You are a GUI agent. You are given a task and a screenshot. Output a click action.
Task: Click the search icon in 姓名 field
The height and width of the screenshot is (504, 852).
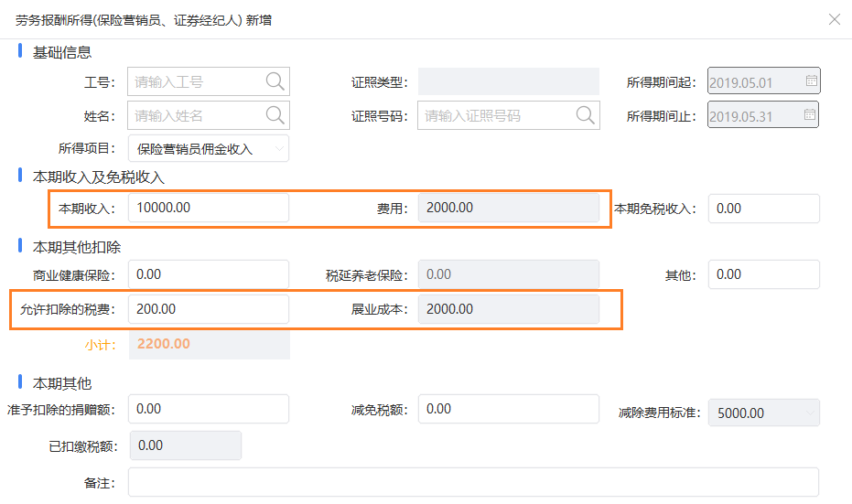coord(275,115)
